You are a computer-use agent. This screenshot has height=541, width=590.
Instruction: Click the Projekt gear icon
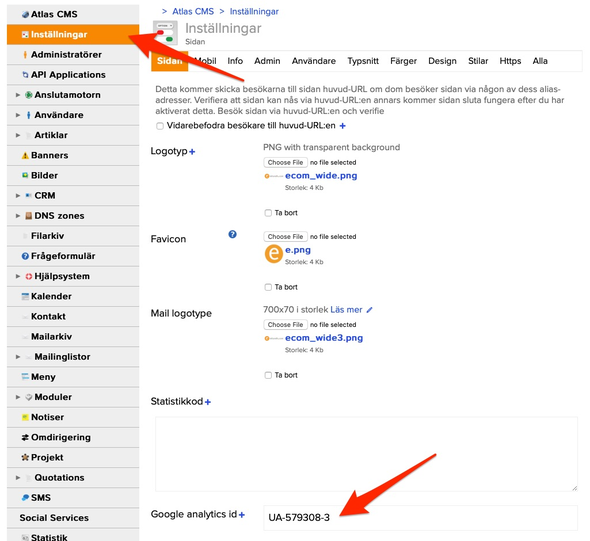click(25, 457)
